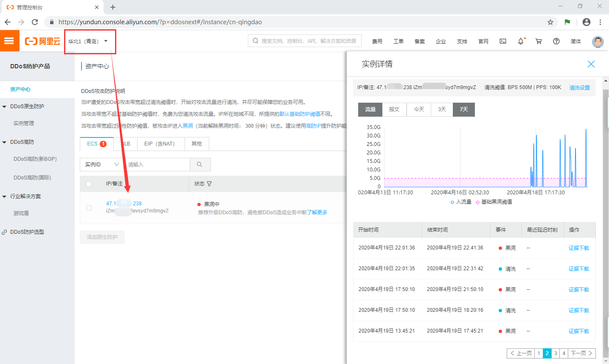Open the user avatar menu

(x=598, y=42)
